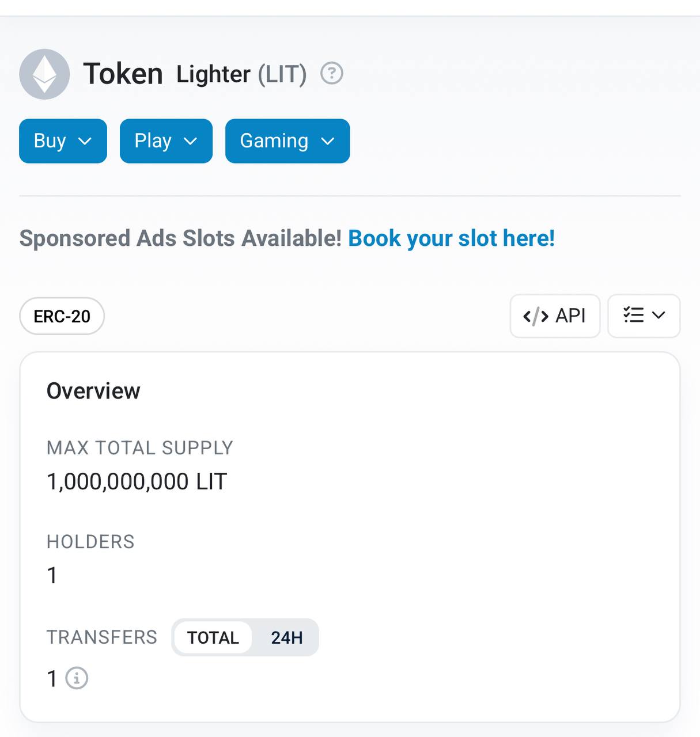Open the API code button
The height and width of the screenshot is (737, 700).
(554, 316)
